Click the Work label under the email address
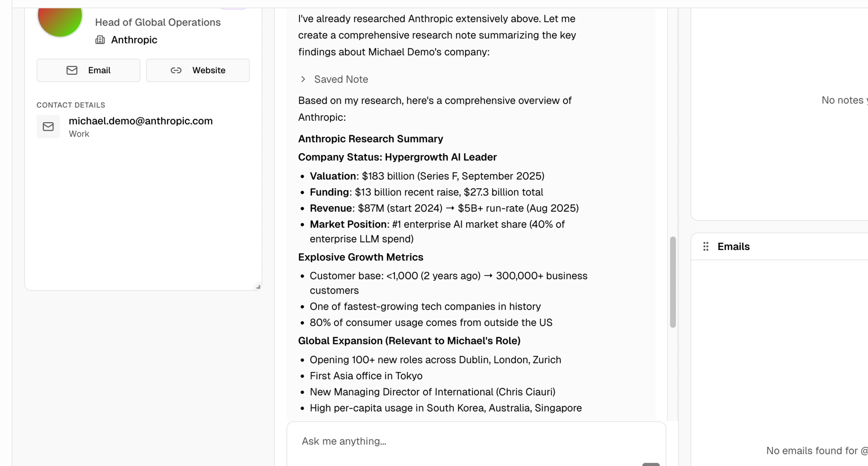 [79, 134]
